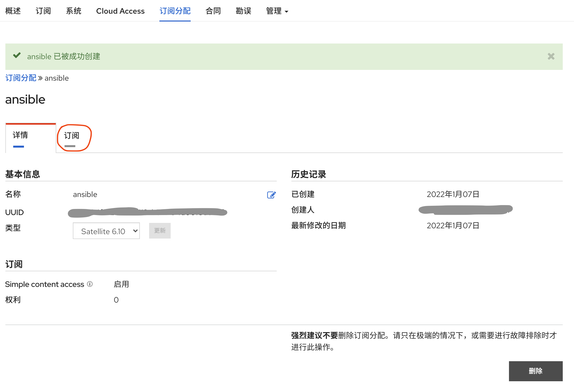Viewport: 574px width, 392px height.
Task: Click the 更新 button
Action: tap(160, 231)
